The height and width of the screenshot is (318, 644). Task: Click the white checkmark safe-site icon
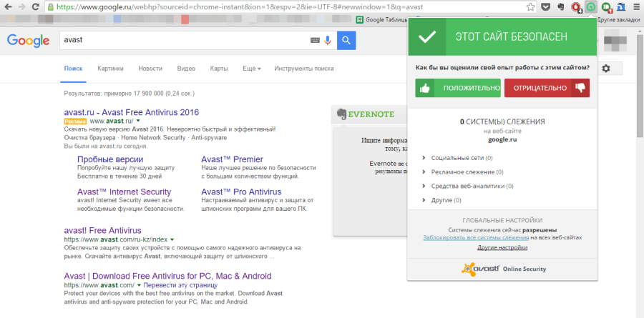(427, 37)
